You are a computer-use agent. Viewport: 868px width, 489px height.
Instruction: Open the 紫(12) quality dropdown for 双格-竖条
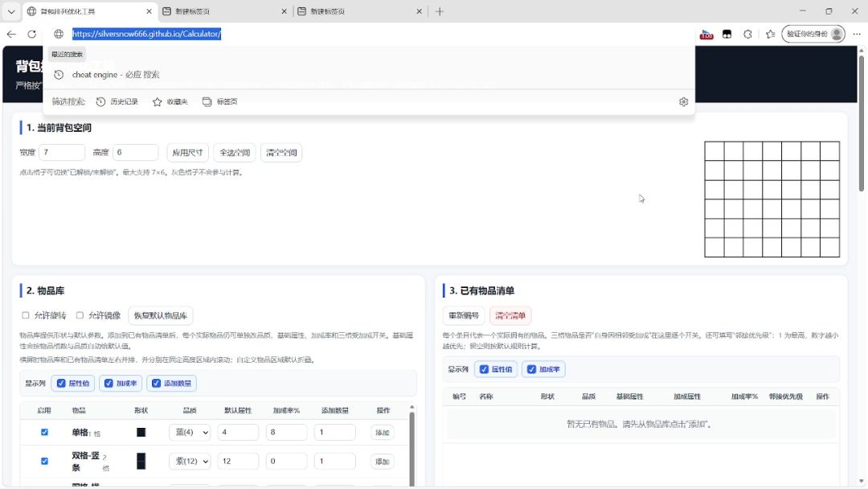[x=190, y=461]
